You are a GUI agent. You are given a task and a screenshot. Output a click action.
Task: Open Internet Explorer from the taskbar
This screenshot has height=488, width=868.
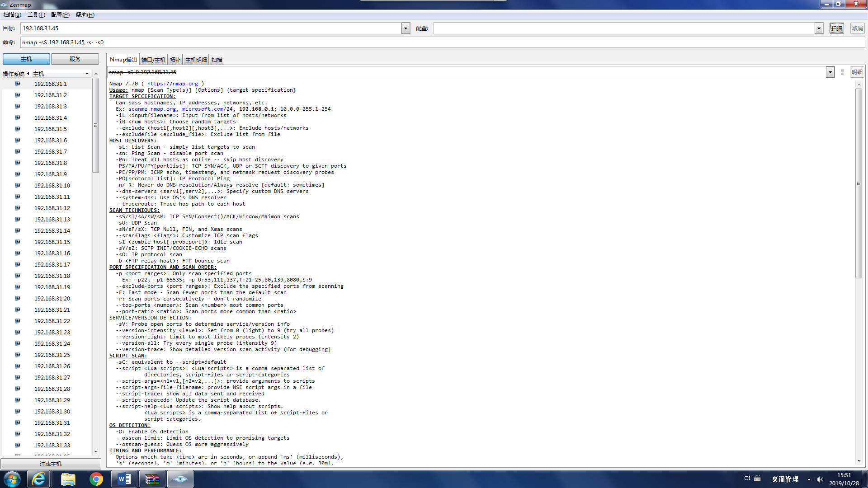pyautogui.click(x=39, y=479)
